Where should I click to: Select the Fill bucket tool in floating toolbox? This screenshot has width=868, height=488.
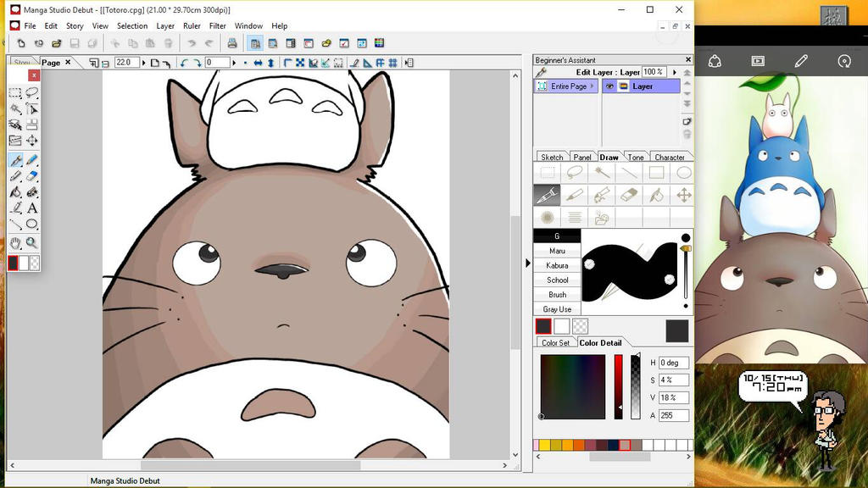click(15, 192)
